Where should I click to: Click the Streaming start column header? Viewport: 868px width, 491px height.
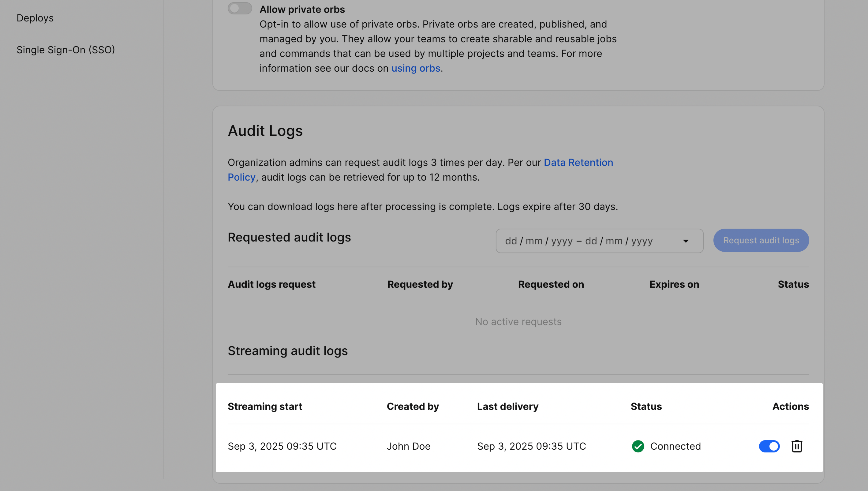coord(265,406)
